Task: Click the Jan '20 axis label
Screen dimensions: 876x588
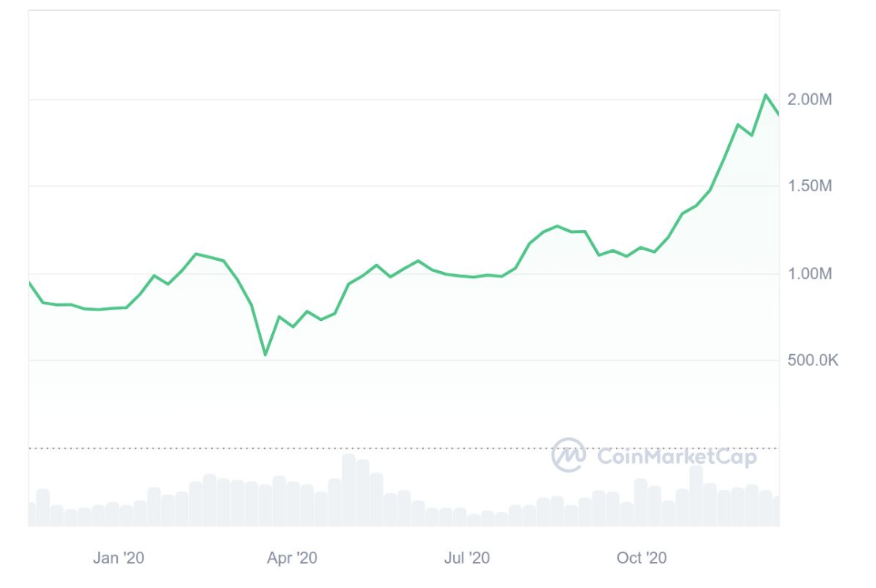Action: [119, 557]
